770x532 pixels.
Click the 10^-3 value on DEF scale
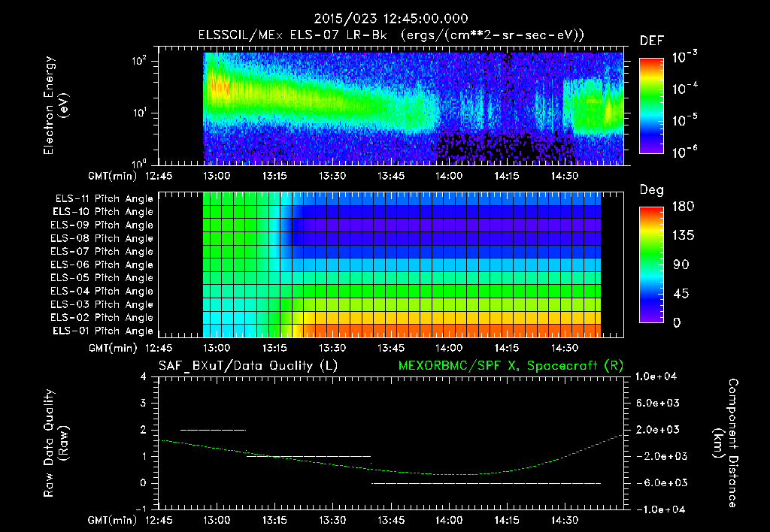click(x=684, y=57)
